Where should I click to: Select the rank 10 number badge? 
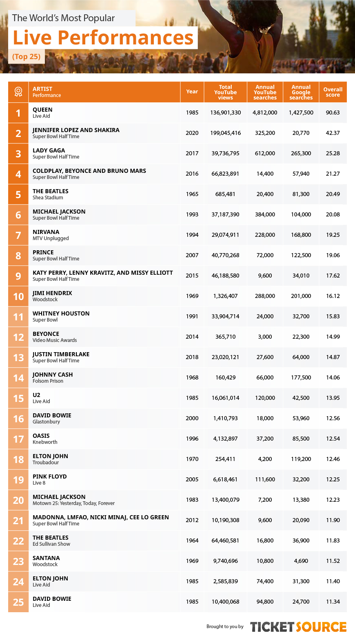click(18, 296)
